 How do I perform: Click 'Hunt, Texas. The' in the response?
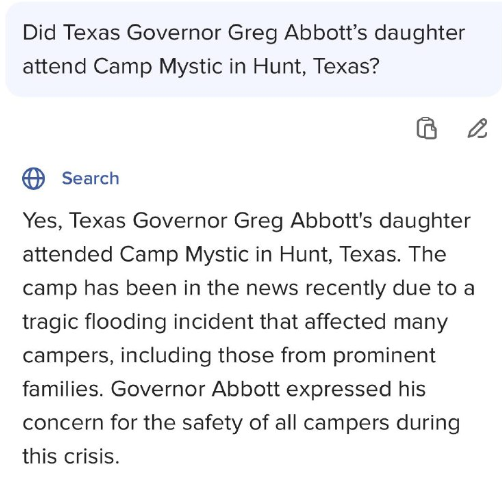pyautogui.click(x=363, y=255)
